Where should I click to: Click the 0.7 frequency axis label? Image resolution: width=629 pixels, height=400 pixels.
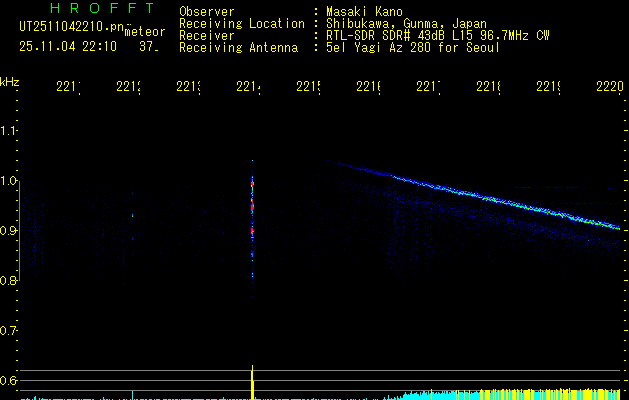[x=9, y=331]
